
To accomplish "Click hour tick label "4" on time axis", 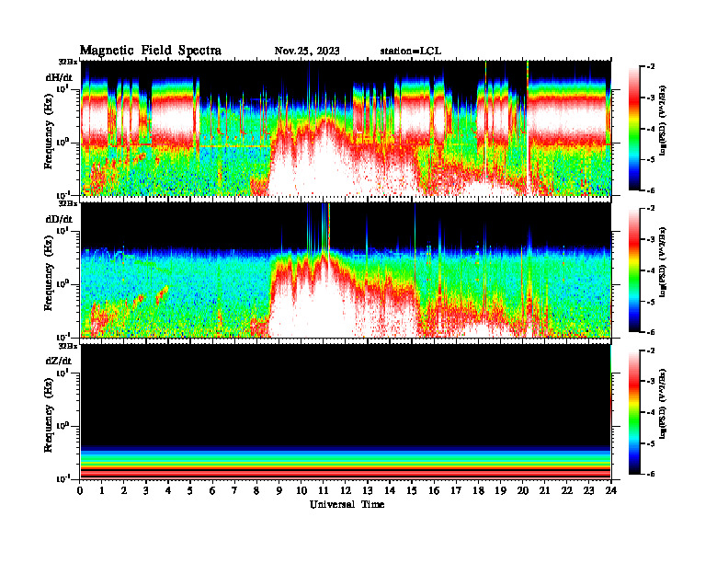I will click(x=168, y=490).
